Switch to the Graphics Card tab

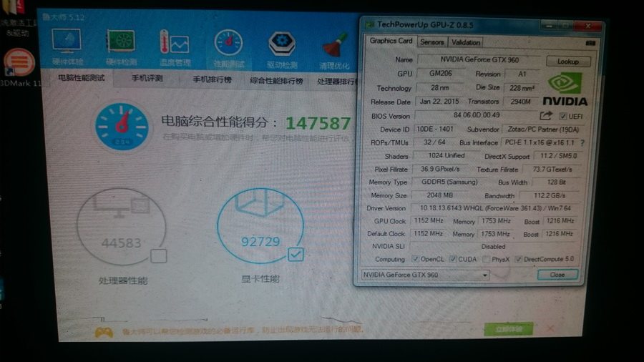click(x=391, y=41)
